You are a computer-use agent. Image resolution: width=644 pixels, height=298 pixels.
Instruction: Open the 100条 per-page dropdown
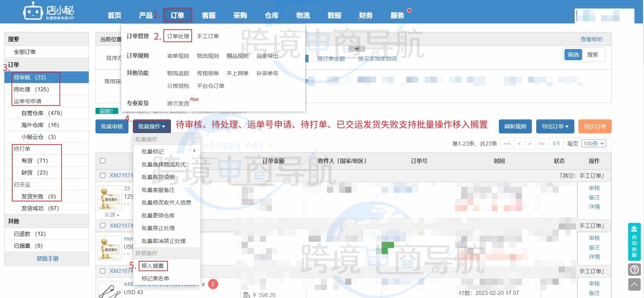[x=593, y=144]
